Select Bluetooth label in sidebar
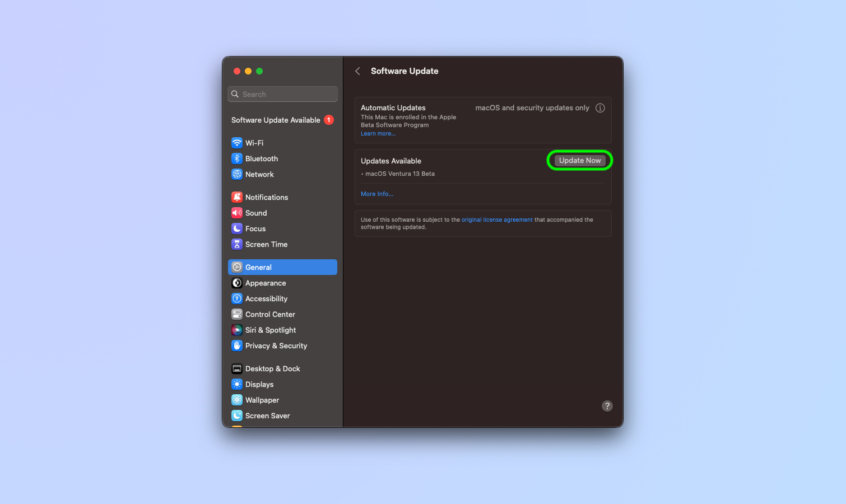The height and width of the screenshot is (504, 846). (262, 158)
